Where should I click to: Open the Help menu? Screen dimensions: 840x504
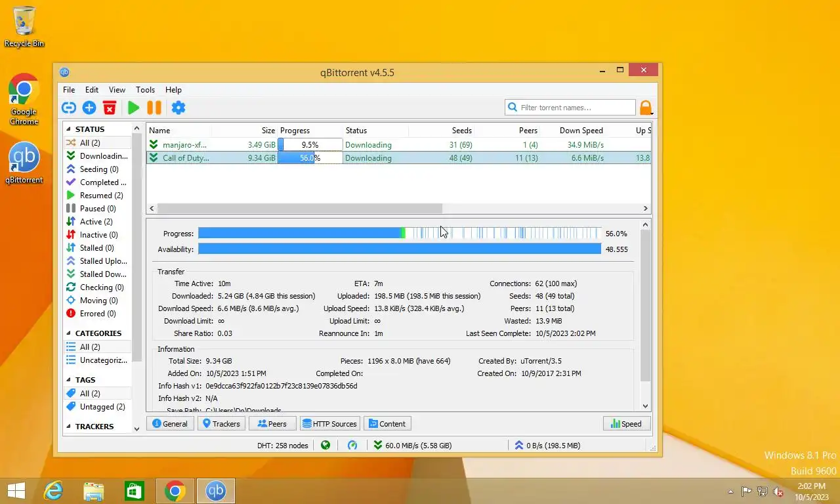point(173,90)
